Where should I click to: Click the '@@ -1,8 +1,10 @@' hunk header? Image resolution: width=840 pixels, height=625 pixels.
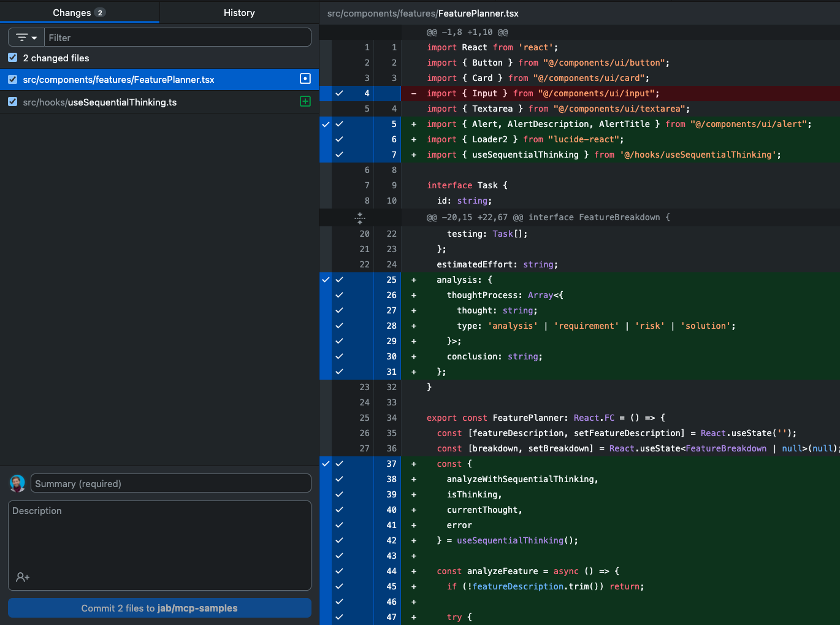point(467,32)
